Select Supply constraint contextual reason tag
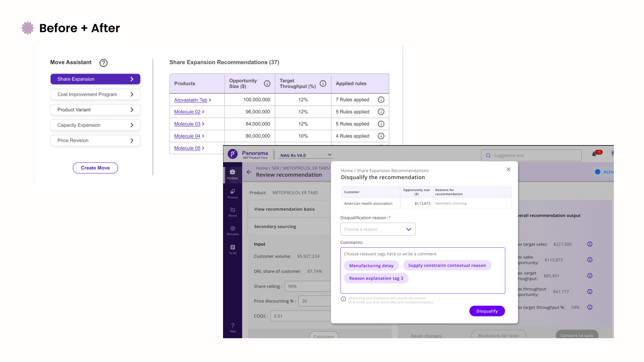Viewport: 644px width, 362px height. click(447, 265)
